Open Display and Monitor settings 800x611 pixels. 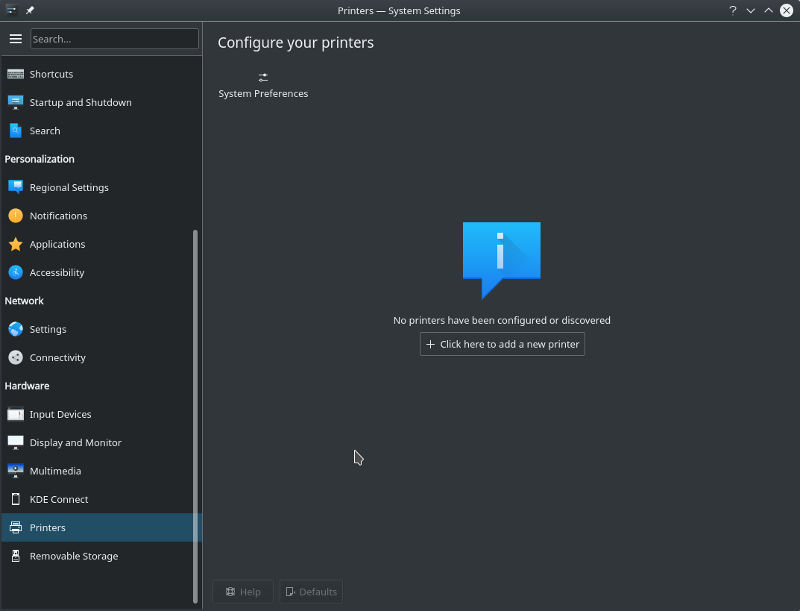coord(15,442)
